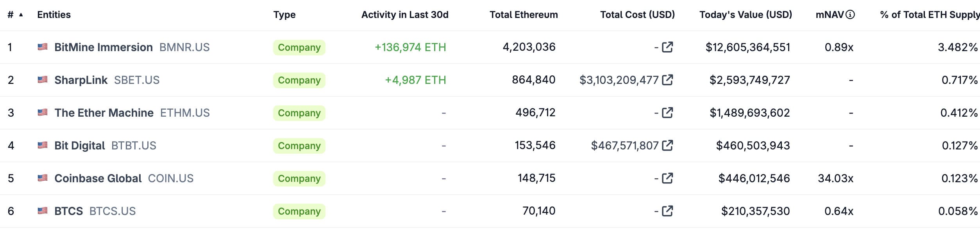The width and height of the screenshot is (980, 231).
Task: Open Bit Digital total cost external link
Action: (x=667, y=146)
